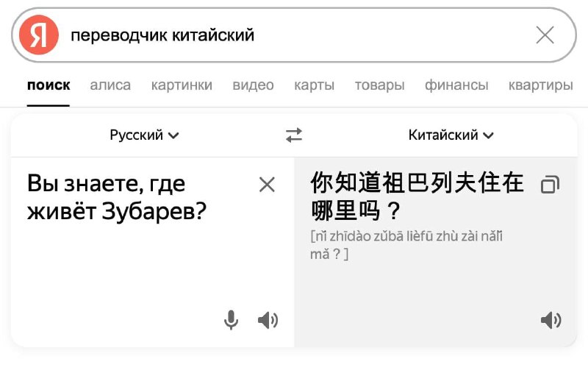This screenshot has height=370, width=588.
Task: Open the товары tab
Action: pyautogui.click(x=379, y=85)
